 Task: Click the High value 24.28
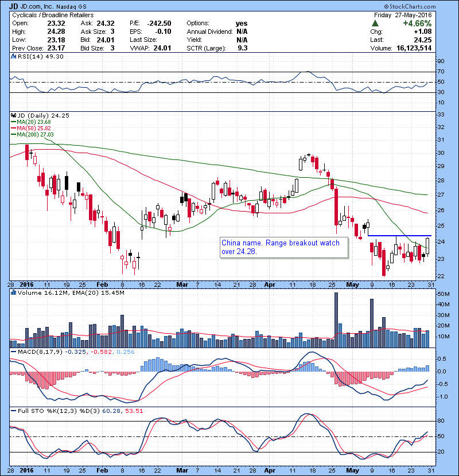(56, 32)
